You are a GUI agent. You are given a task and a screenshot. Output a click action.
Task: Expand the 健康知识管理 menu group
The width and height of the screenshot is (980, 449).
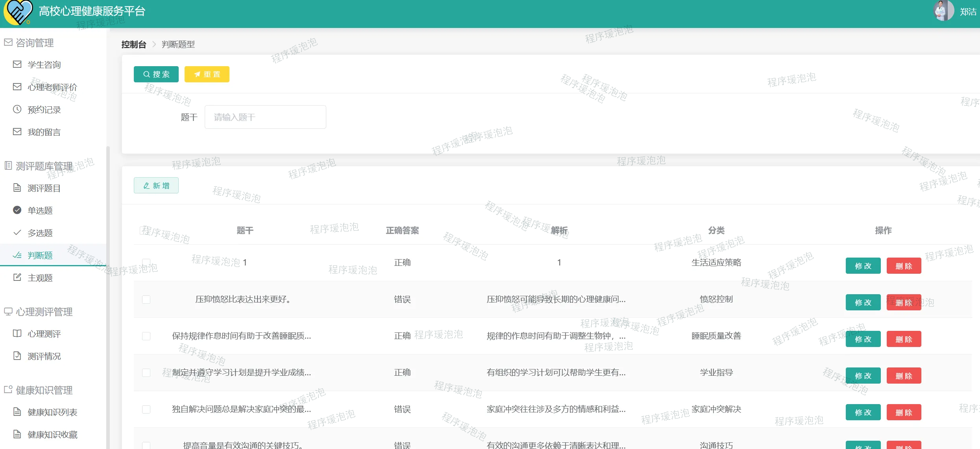44,390
